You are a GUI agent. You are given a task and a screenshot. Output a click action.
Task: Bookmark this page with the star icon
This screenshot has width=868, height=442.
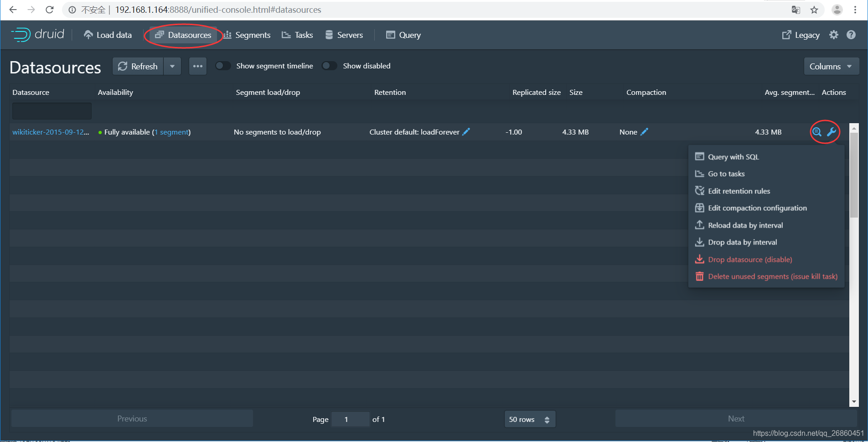[814, 10]
